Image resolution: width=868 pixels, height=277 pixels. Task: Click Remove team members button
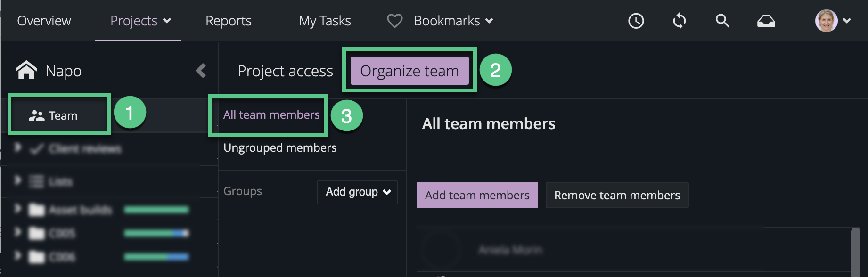coord(616,195)
